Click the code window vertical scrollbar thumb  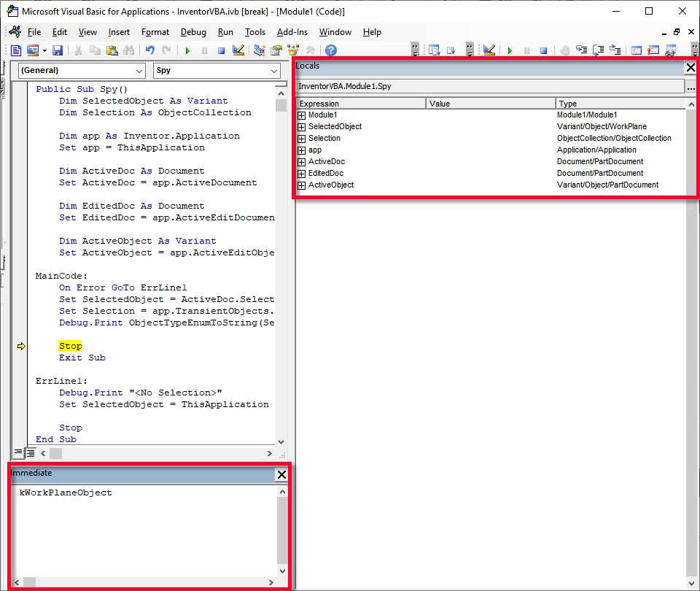click(281, 105)
